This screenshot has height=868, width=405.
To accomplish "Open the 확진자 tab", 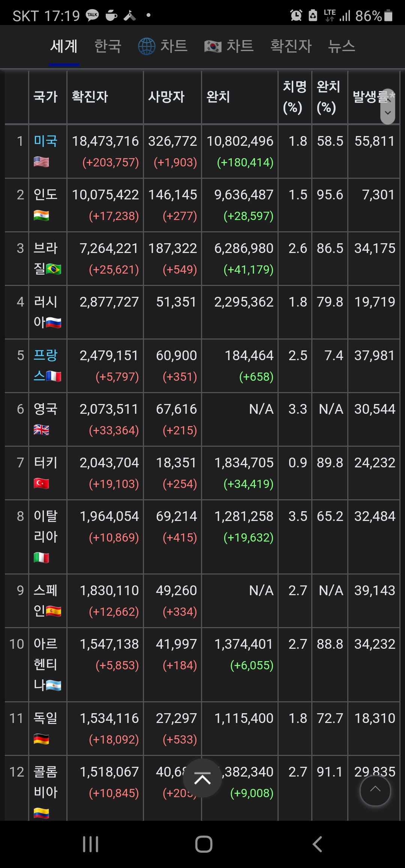I will pyautogui.click(x=291, y=46).
